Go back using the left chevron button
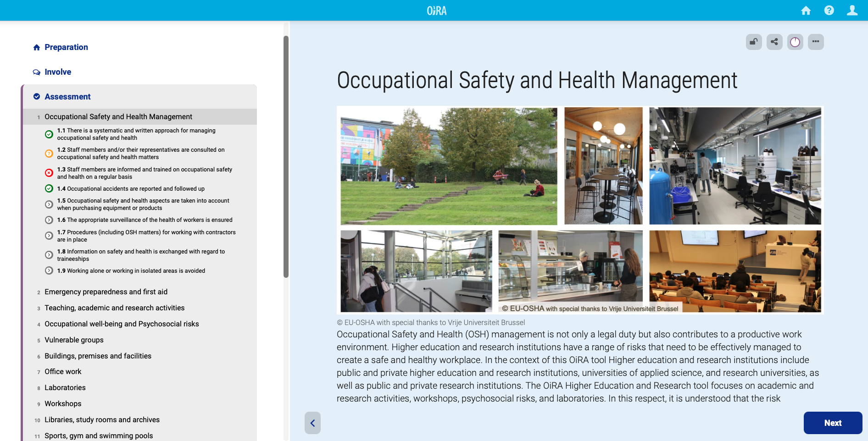This screenshot has width=868, height=441. click(312, 423)
